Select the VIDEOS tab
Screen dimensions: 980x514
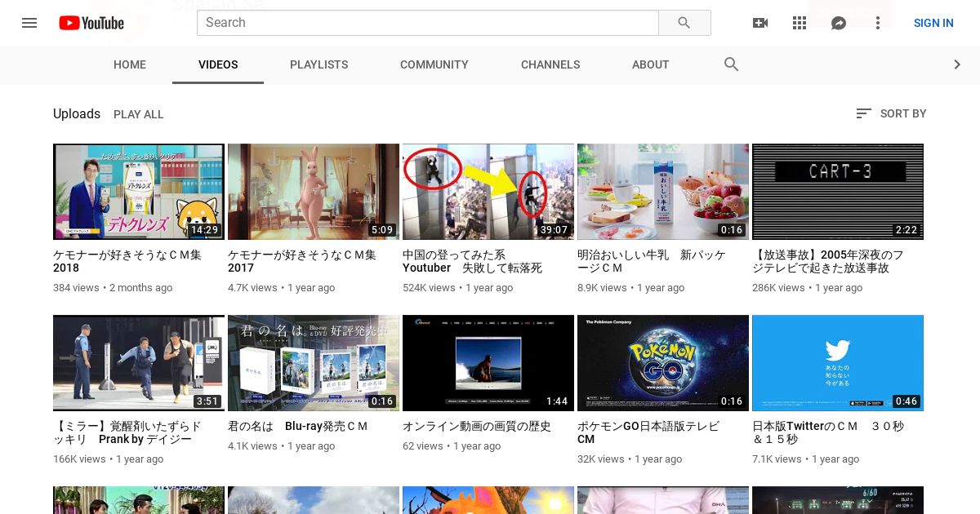coord(218,64)
